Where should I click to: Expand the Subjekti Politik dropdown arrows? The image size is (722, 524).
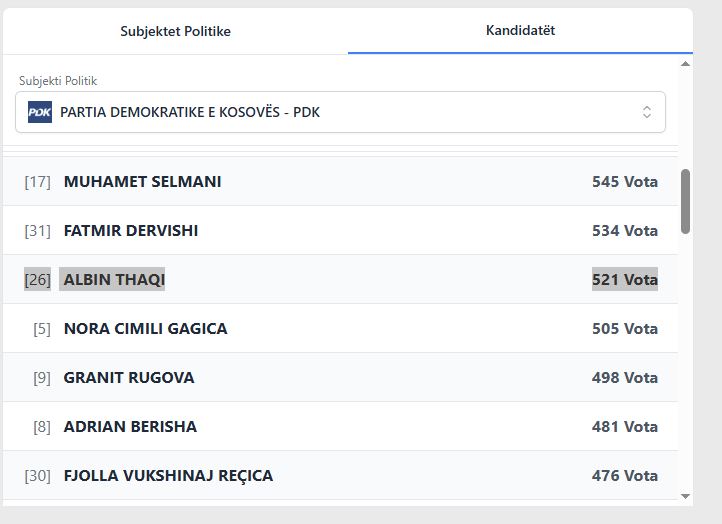tap(646, 112)
